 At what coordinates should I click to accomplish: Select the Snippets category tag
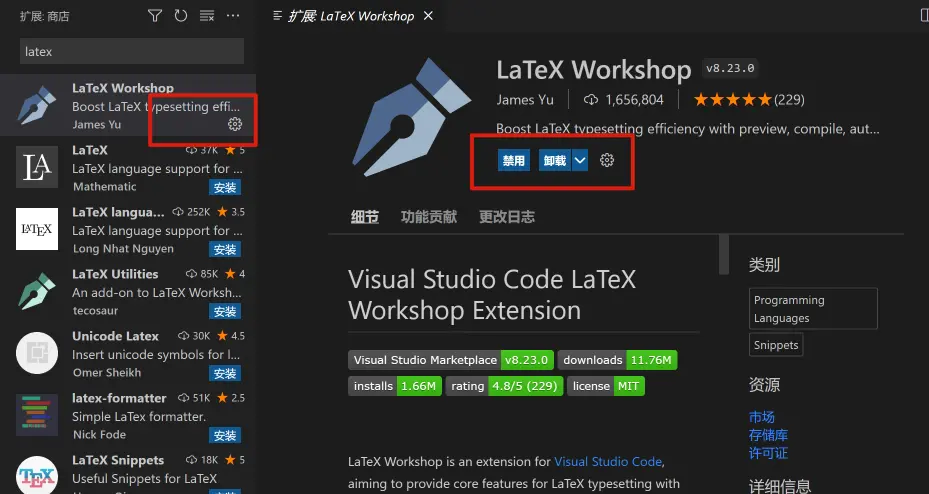point(776,345)
